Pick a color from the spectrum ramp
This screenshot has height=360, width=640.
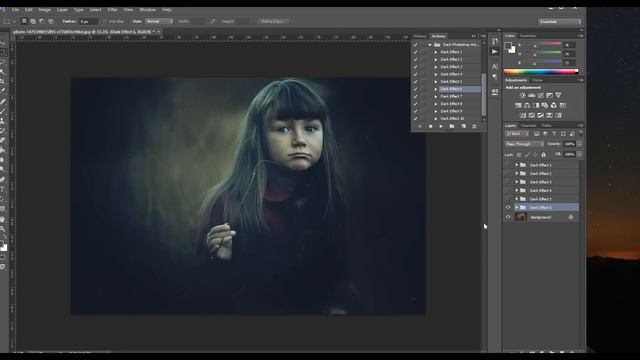click(541, 72)
